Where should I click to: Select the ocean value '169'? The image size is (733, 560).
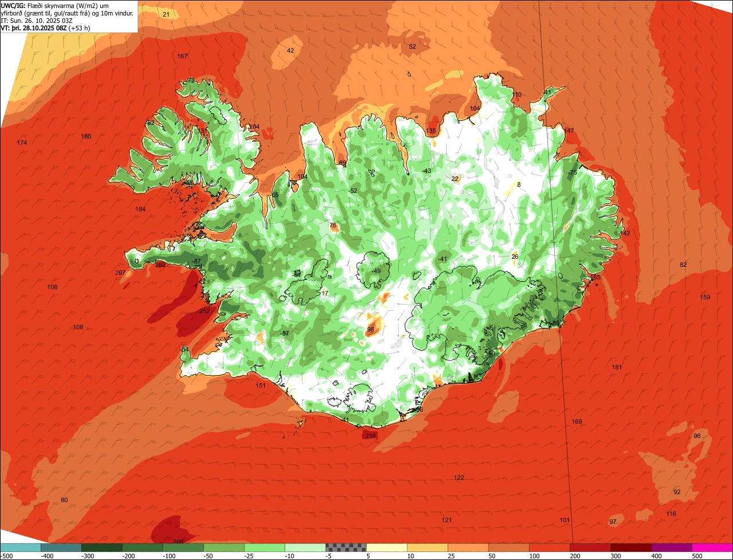point(577,421)
